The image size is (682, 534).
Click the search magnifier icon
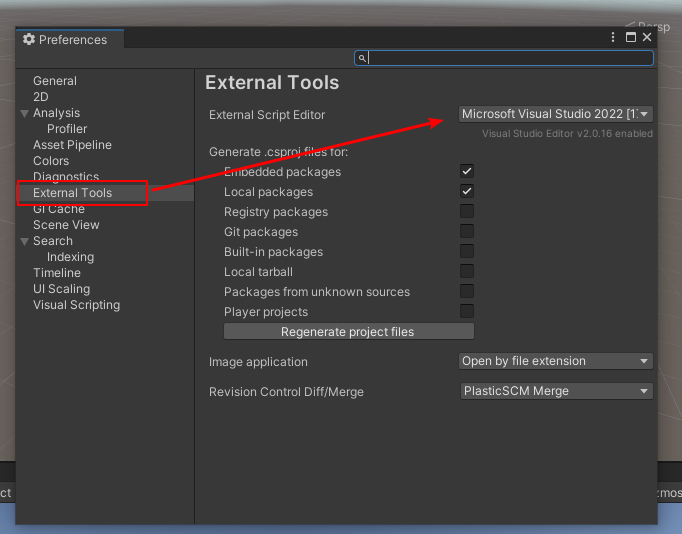362,58
